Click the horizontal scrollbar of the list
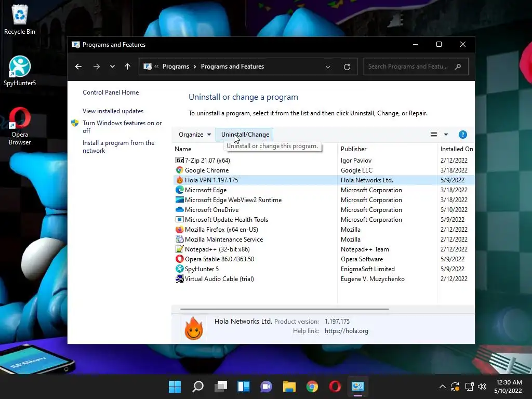The image size is (532, 399). (x=284, y=309)
